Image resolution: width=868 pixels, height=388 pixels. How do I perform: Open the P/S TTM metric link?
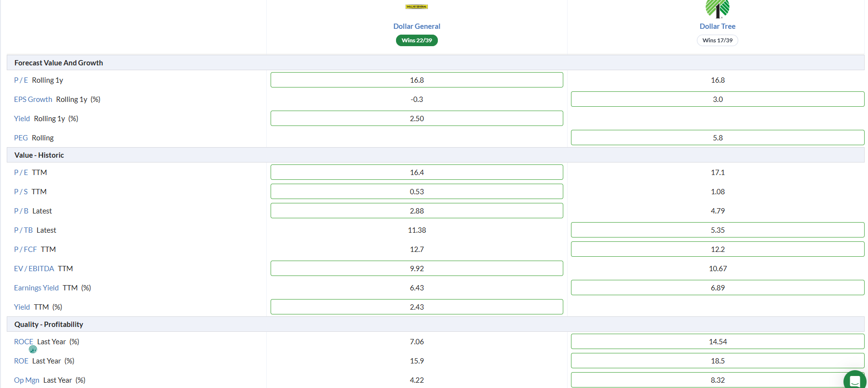21,192
